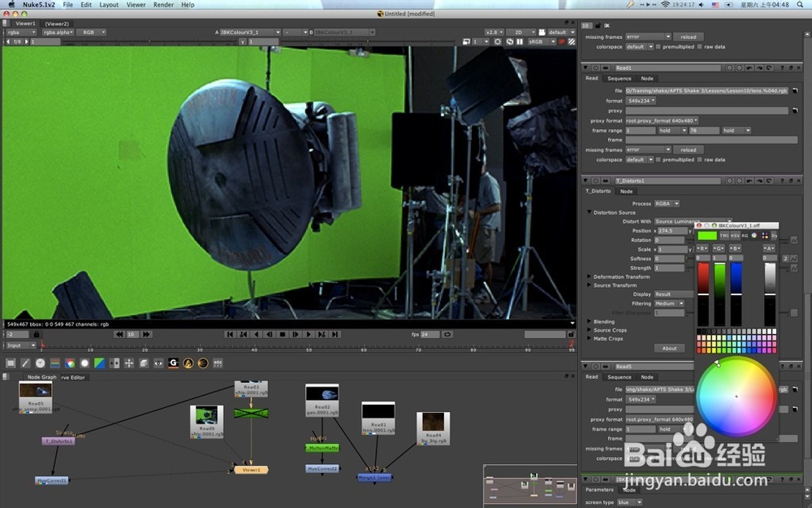The width and height of the screenshot is (812, 508).
Task: Open file browser icon for Read1 proxy
Action: point(795,111)
